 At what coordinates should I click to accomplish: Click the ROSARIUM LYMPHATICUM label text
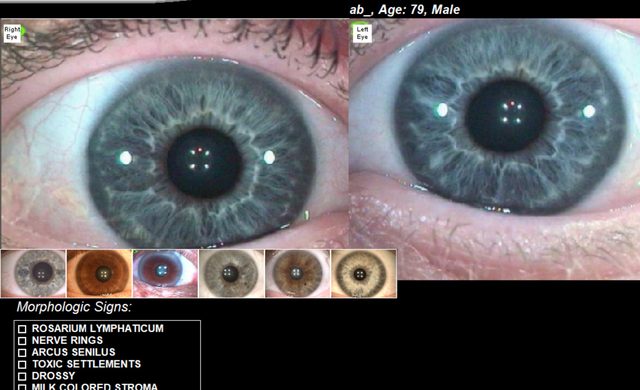[x=98, y=328]
